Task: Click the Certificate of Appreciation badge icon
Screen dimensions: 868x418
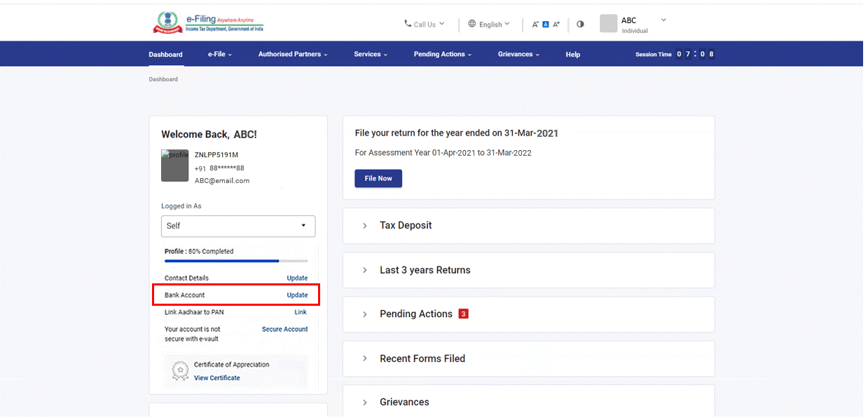Action: (x=181, y=370)
